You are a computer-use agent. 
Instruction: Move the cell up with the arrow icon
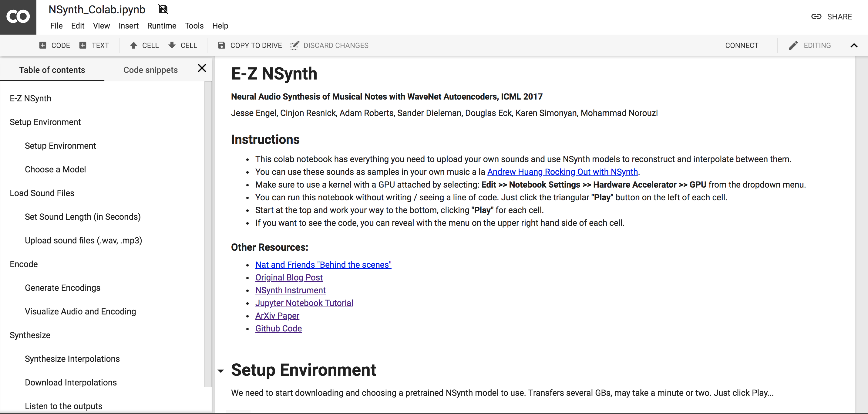click(133, 45)
